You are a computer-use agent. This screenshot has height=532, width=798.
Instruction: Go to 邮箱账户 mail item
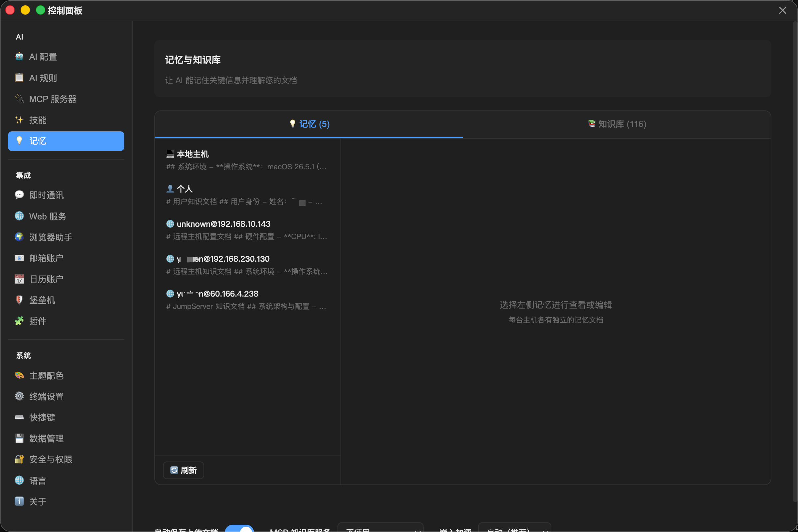click(66, 258)
